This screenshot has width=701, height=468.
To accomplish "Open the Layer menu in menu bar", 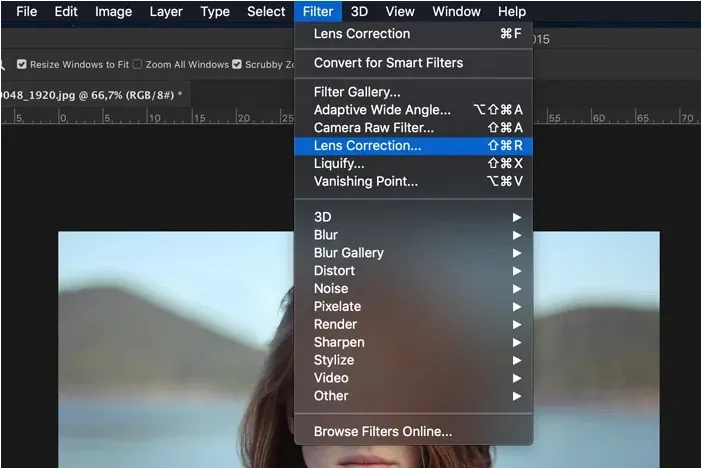I will click(166, 12).
